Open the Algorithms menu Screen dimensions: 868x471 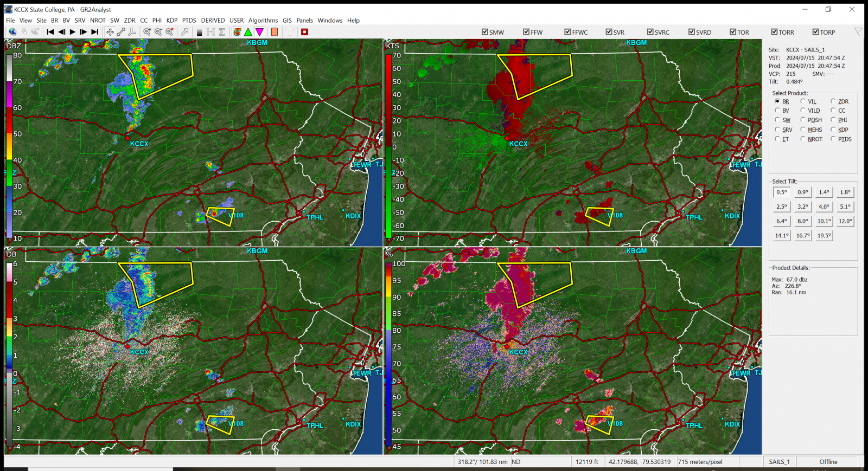tap(263, 21)
